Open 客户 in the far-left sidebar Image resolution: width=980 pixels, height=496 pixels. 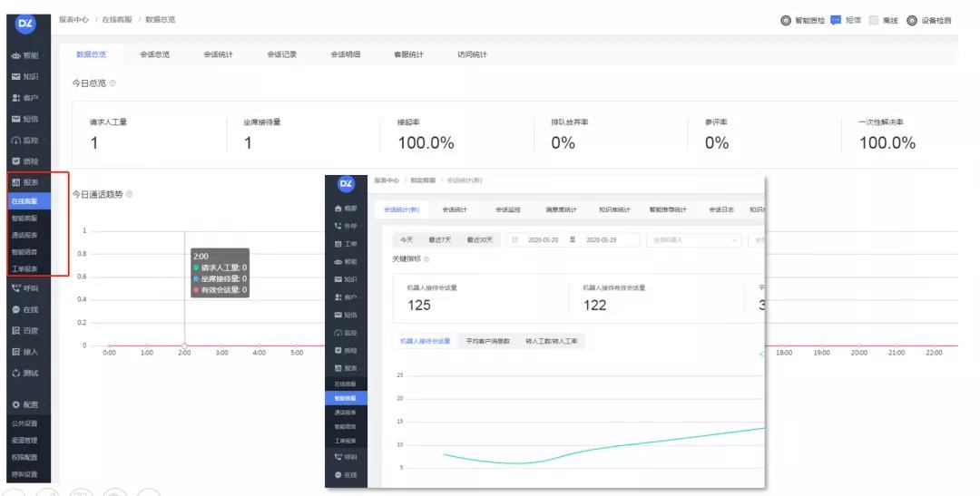pos(24,98)
